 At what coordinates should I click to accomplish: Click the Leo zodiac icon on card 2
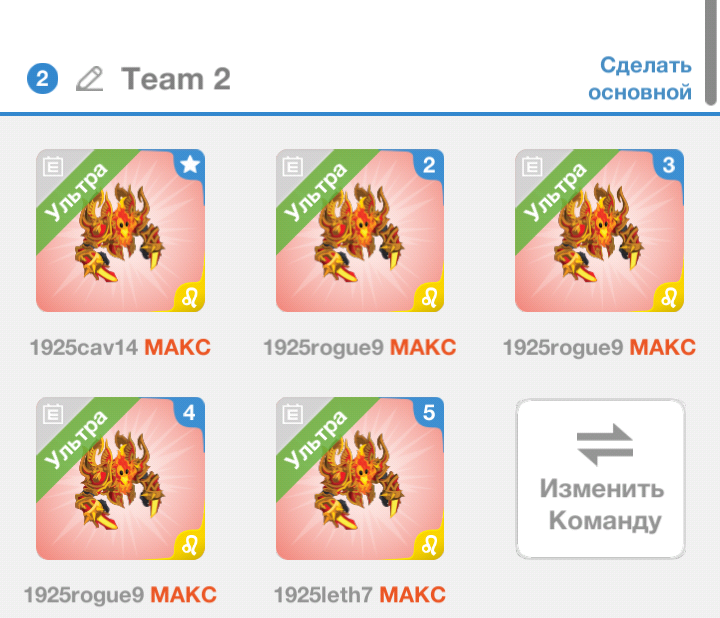pyautogui.click(x=430, y=298)
